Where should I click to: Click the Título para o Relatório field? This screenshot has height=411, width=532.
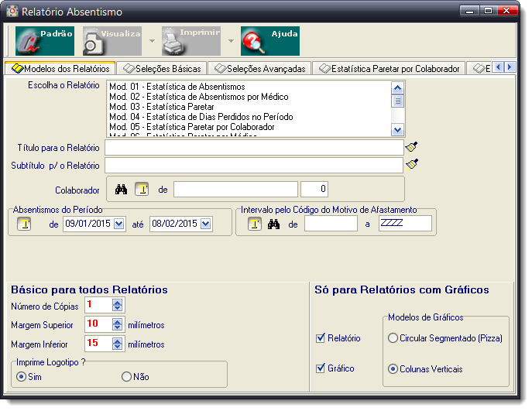[x=254, y=148]
